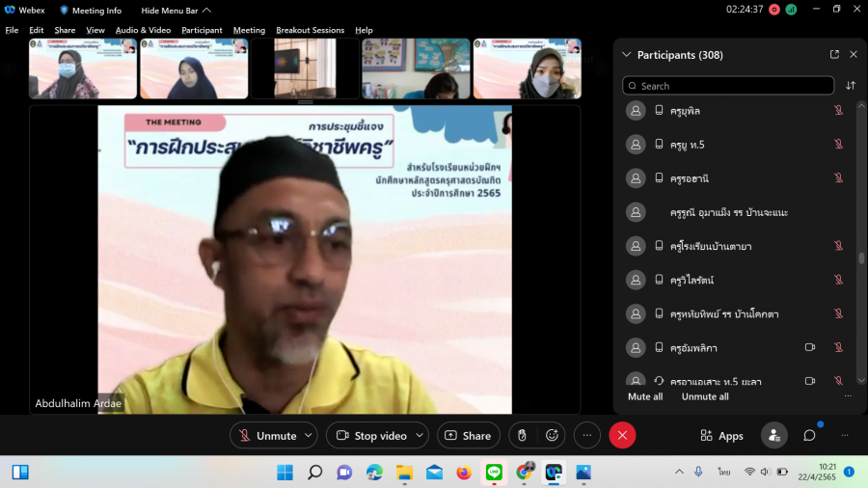The image size is (868, 488).
Task: Click Mute all button
Action: 645,396
